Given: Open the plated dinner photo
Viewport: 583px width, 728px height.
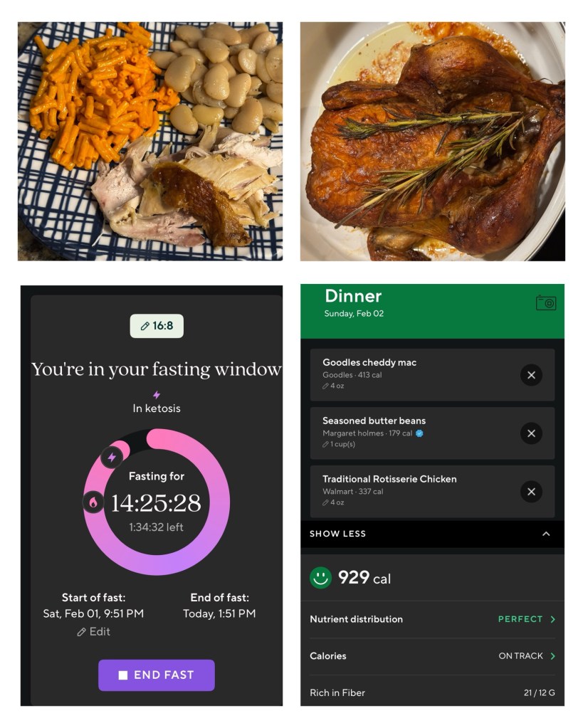Looking at the screenshot, I should tap(150, 141).
